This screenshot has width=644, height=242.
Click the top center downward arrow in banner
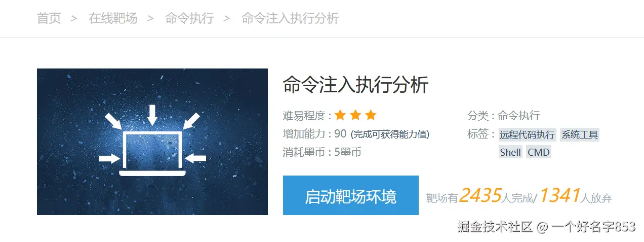click(x=152, y=115)
